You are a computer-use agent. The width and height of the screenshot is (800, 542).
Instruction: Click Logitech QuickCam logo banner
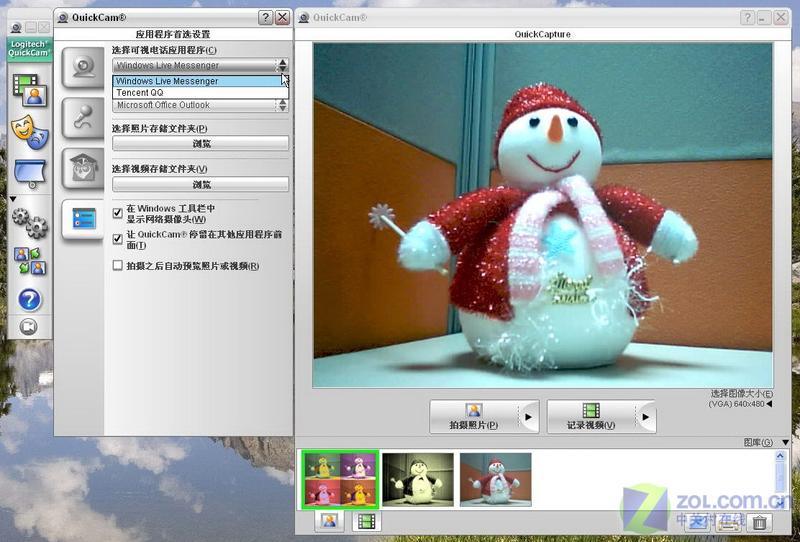coord(30,49)
